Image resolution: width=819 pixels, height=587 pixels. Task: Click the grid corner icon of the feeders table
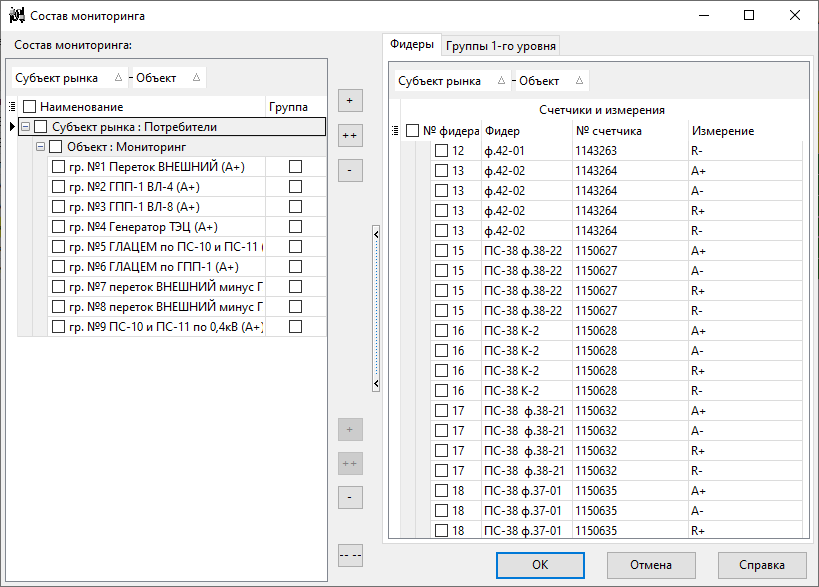[395, 130]
